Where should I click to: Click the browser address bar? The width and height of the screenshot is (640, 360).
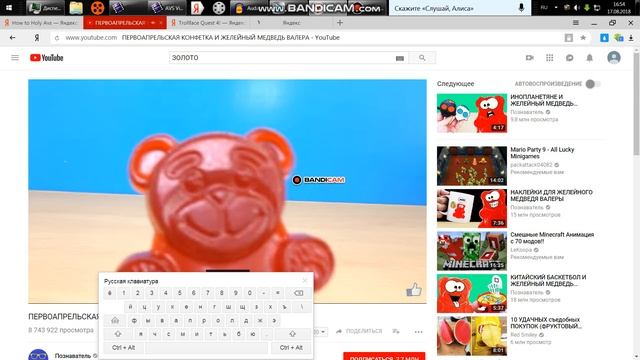point(306,38)
